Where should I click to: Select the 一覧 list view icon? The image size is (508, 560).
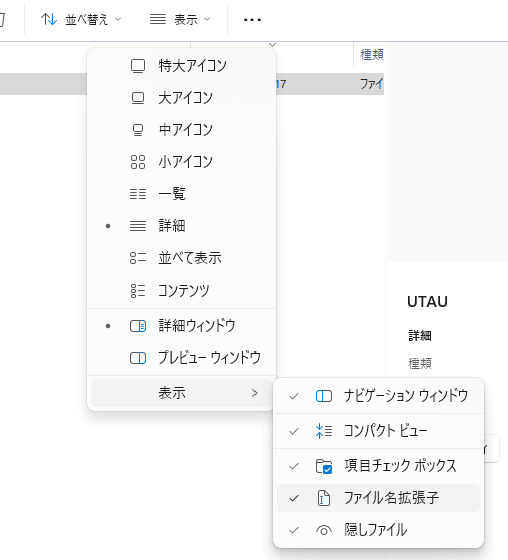click(x=138, y=194)
